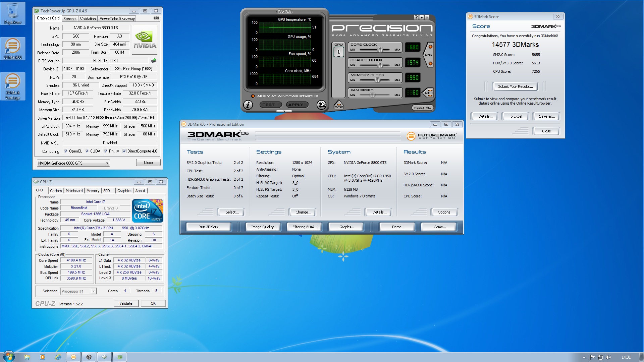Viewport: 644px width, 362px height.
Task: Toggle the Sync button in Precision
Action: pyautogui.click(x=339, y=105)
